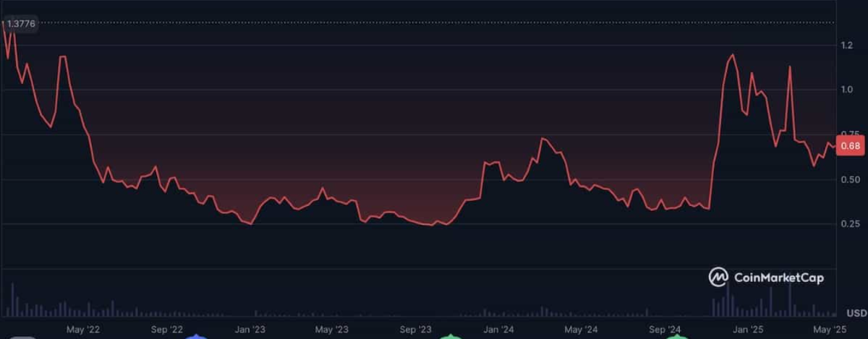Click the 0.50 y-axis price label

851,180
